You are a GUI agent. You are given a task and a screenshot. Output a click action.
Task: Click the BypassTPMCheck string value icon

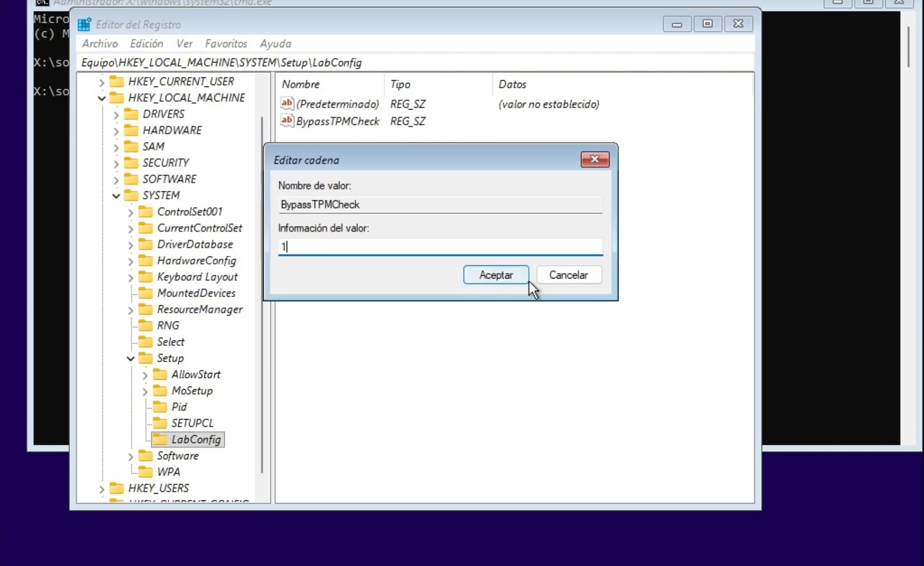tap(287, 121)
